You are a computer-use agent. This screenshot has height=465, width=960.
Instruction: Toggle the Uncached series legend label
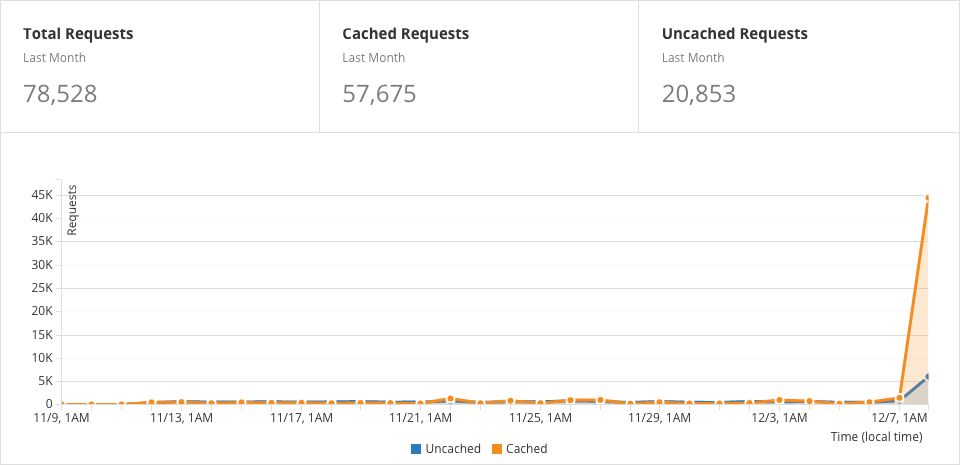click(x=452, y=449)
